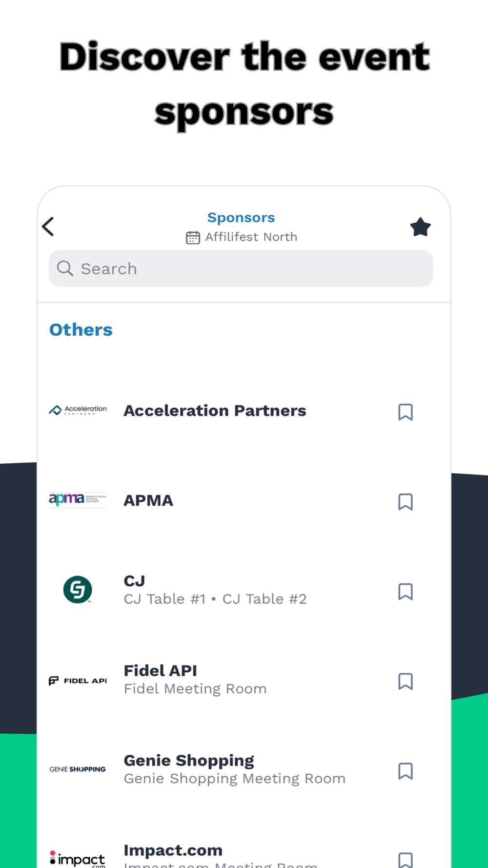
Task: Click the Genie Shopping logo
Action: [78, 769]
